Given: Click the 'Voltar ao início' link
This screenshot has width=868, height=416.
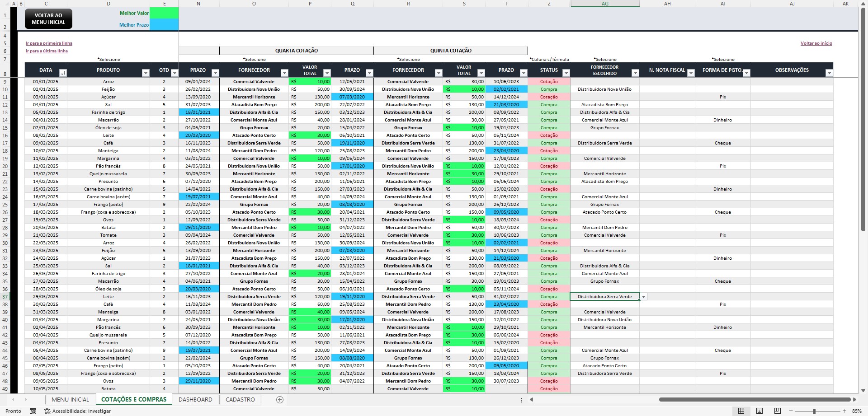Looking at the screenshot, I should tap(816, 43).
